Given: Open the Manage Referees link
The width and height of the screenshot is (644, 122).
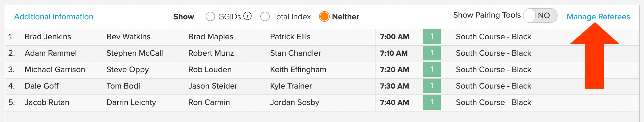Looking at the screenshot, I should (598, 17).
